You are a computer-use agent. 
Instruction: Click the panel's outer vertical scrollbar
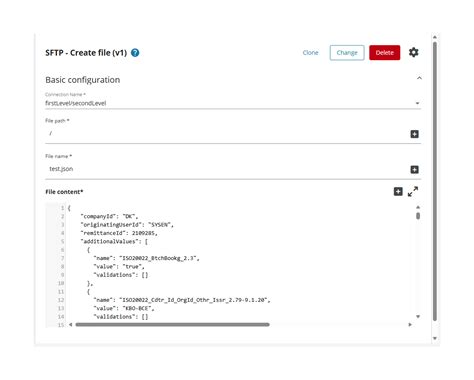(x=435, y=182)
